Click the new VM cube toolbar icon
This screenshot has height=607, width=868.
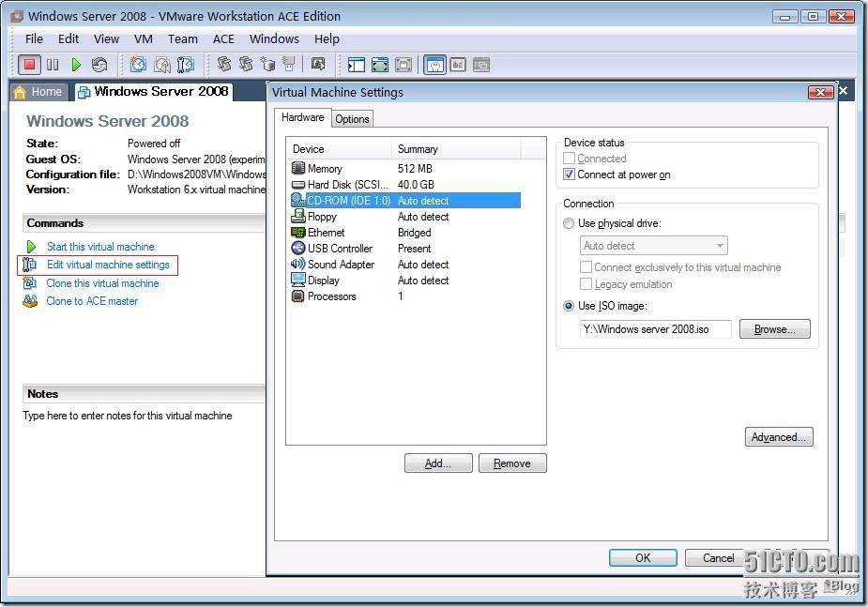tap(268, 64)
